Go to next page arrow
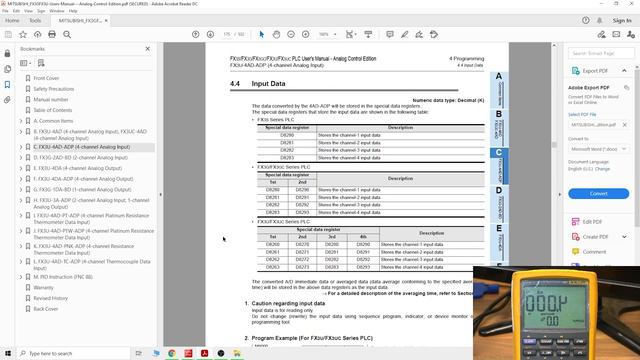 [x=210, y=35]
